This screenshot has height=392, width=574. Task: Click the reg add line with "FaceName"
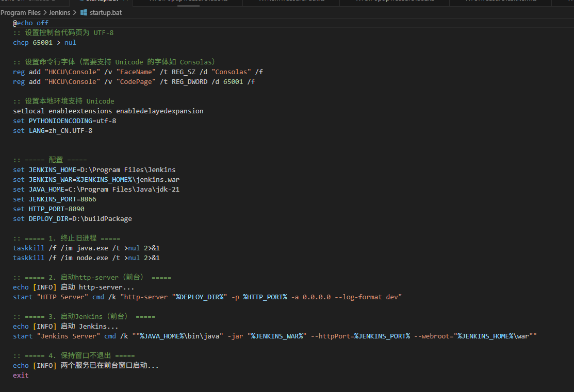(x=138, y=72)
